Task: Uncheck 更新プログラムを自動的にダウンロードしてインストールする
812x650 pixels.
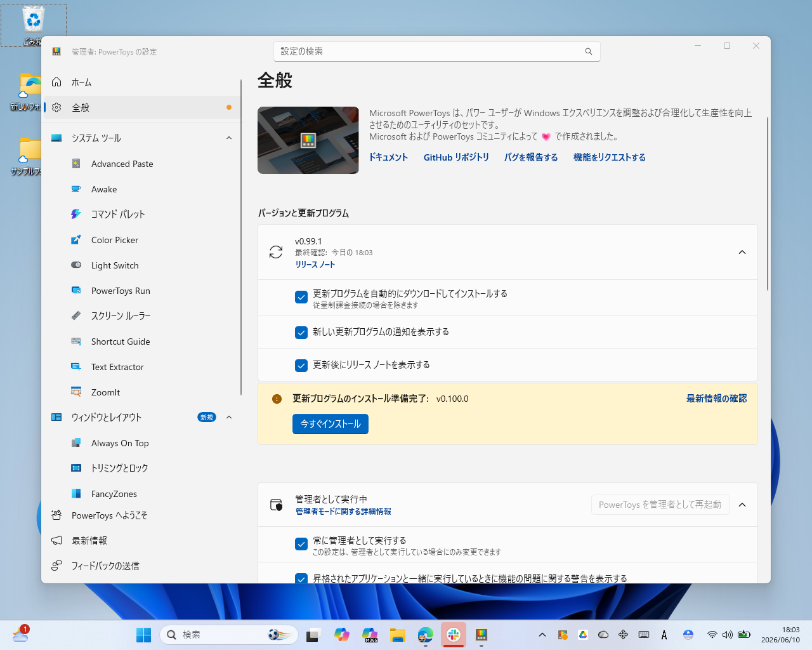Action: (301, 297)
